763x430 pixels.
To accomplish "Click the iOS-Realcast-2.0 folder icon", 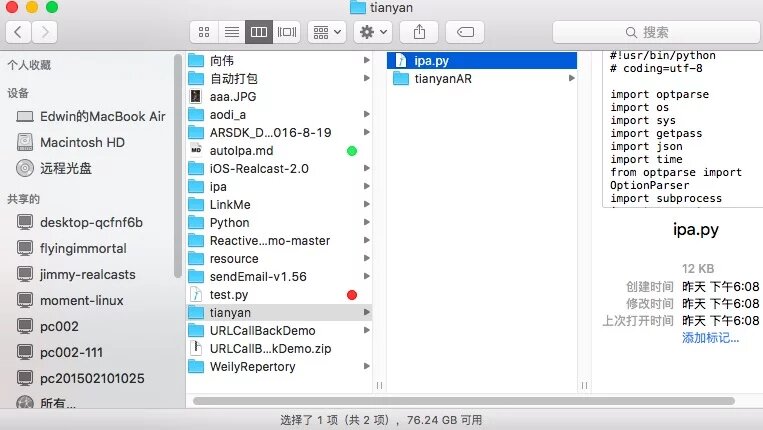I will 196,168.
